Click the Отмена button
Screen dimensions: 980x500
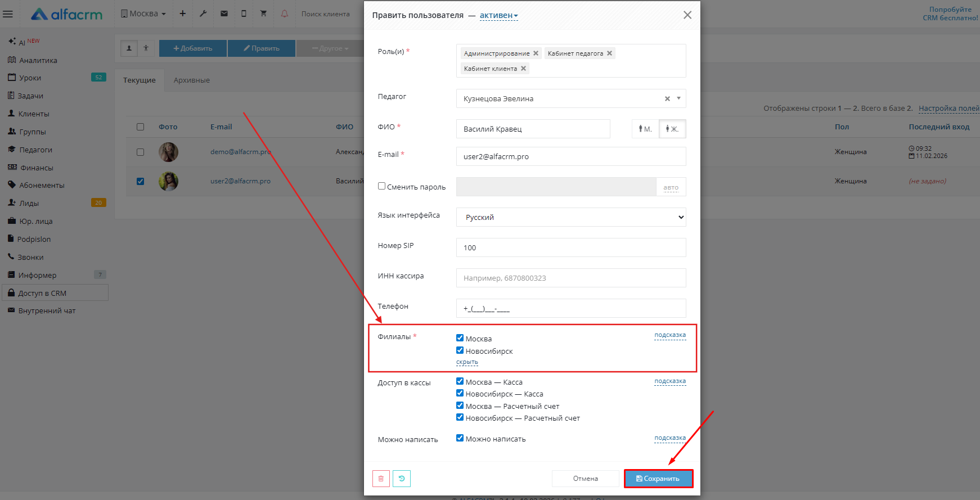(585, 479)
